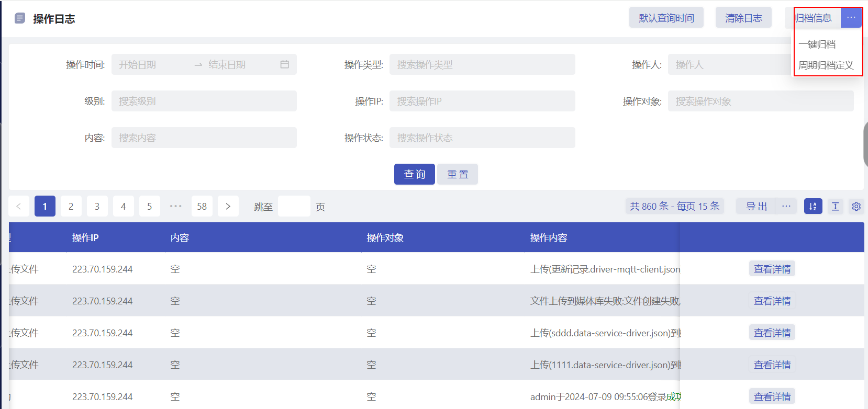Select 一键归档 from the menu
Viewport: 868px width, 409px height.
tap(817, 44)
